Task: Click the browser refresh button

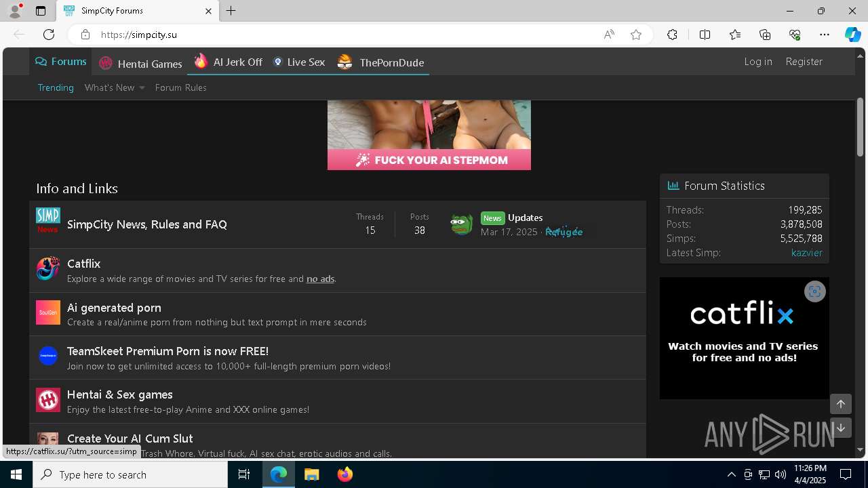Action: point(49,35)
